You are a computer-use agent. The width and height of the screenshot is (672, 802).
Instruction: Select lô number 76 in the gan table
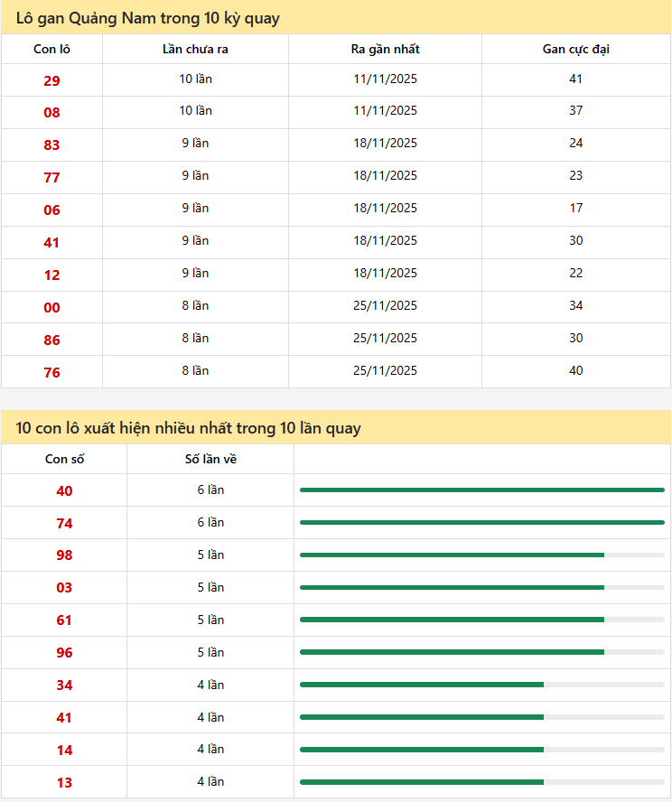(x=51, y=373)
